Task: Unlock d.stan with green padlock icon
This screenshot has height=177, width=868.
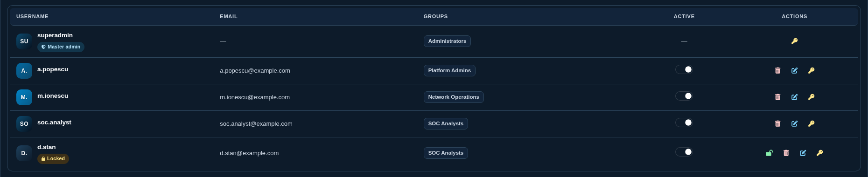Action: 769,153
